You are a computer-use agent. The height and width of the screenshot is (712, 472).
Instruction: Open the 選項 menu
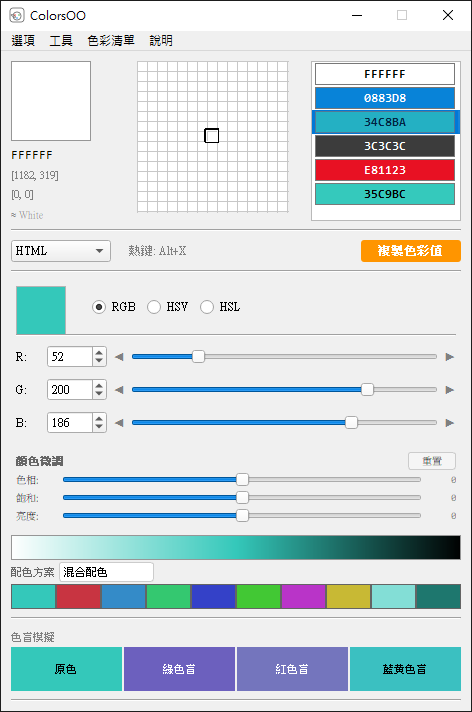(23, 40)
